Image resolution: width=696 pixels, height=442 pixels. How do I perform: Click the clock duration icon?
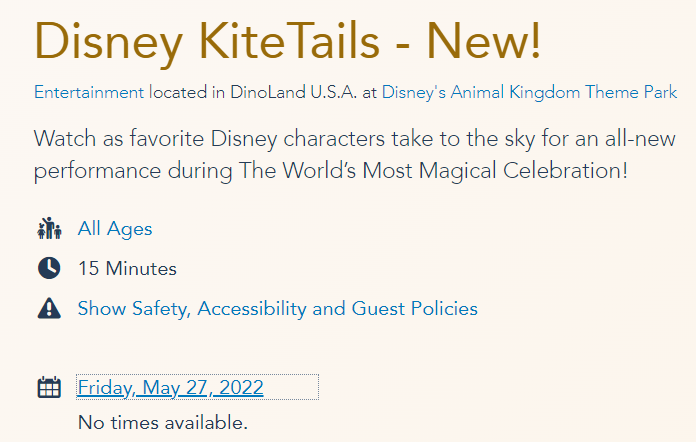pos(49,268)
